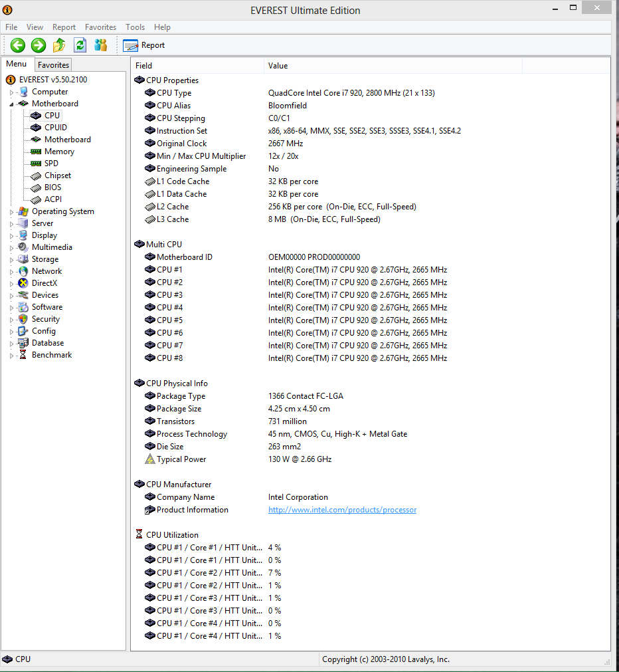
Task: Open the View menu
Action: tap(35, 27)
